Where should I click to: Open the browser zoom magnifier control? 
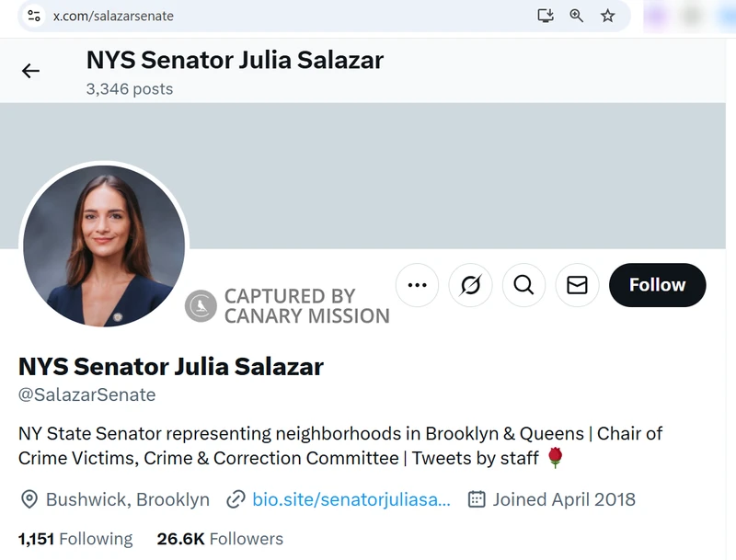click(576, 16)
